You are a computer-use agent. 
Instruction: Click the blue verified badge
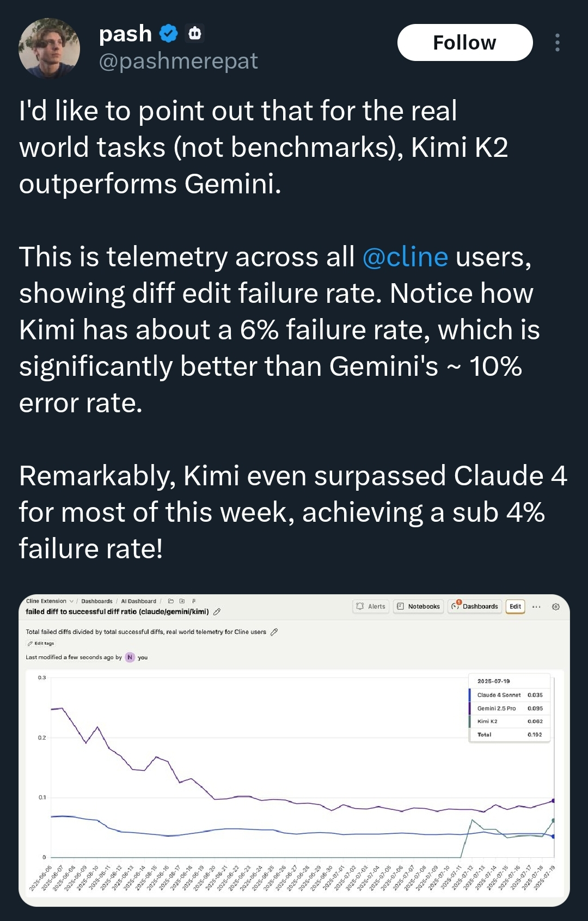169,34
